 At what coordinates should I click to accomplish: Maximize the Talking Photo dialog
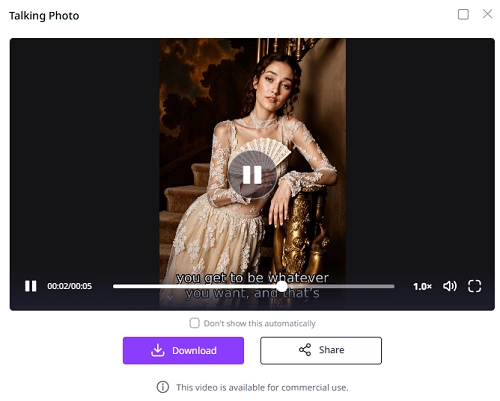point(463,14)
